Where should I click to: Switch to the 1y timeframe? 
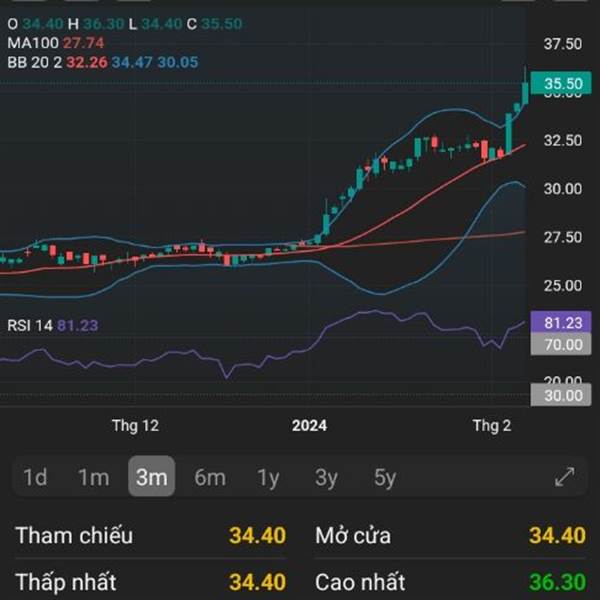pos(268,477)
